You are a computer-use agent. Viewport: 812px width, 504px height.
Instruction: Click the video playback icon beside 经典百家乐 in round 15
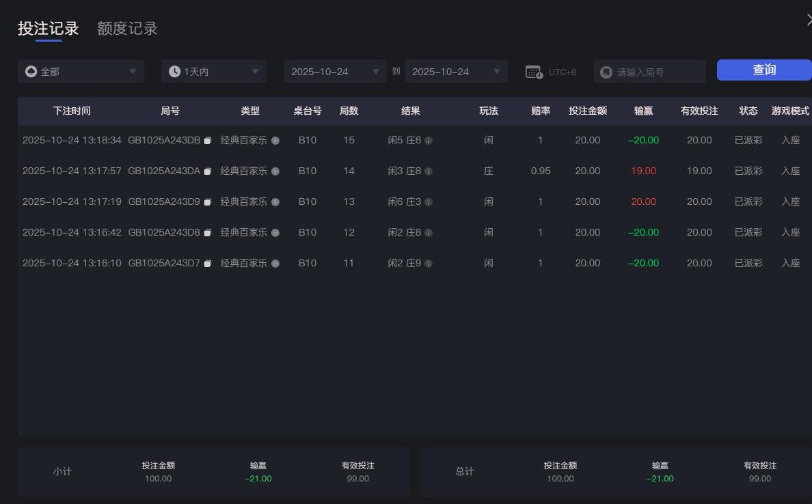click(275, 140)
